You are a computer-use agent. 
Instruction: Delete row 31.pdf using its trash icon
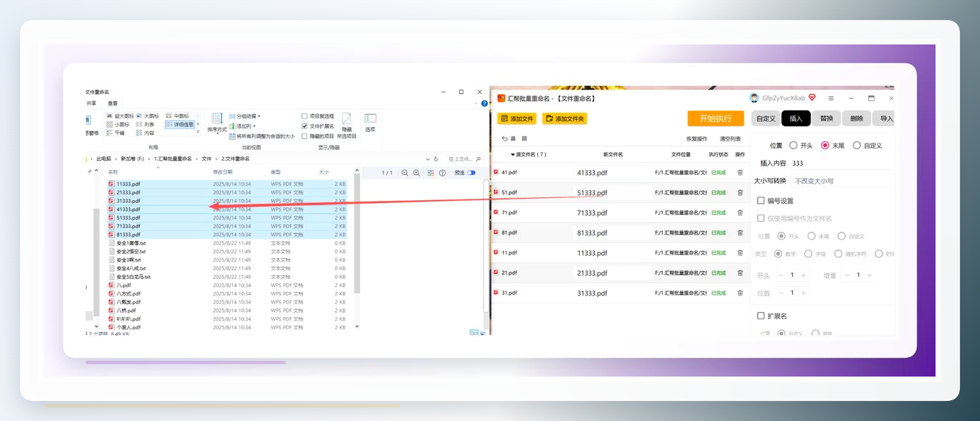[740, 293]
